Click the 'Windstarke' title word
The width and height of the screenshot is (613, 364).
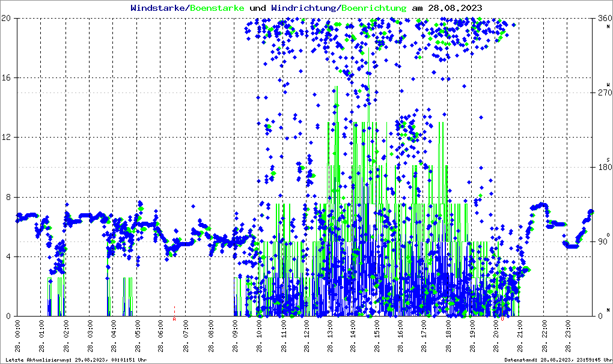157,8
